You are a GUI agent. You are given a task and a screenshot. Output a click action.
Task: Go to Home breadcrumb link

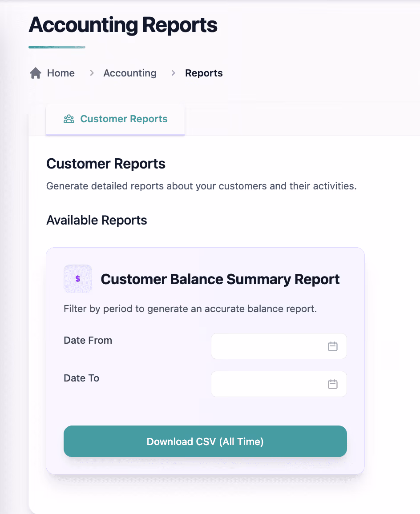(61, 73)
